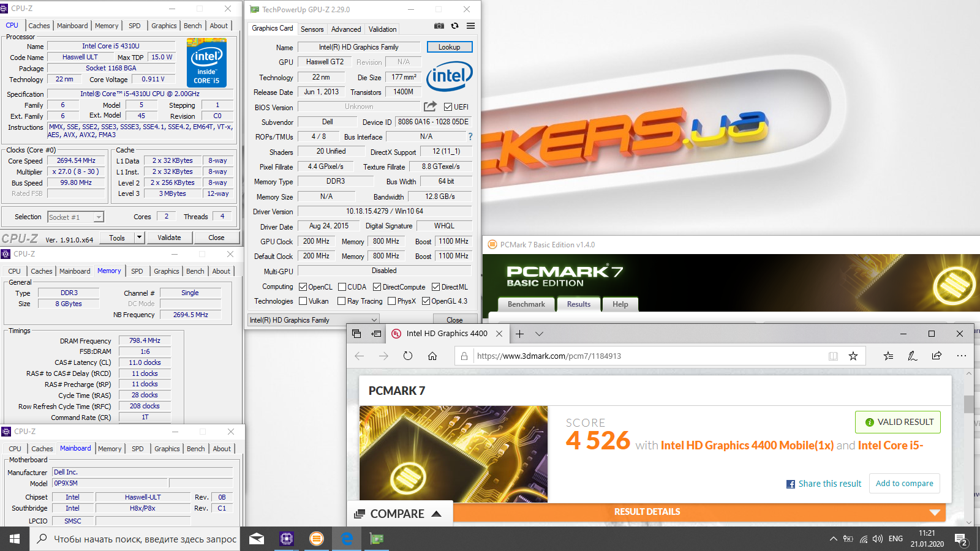The width and height of the screenshot is (980, 551).
Task: Close the Intel HD Graphics 4400 tab
Action: pyautogui.click(x=499, y=334)
